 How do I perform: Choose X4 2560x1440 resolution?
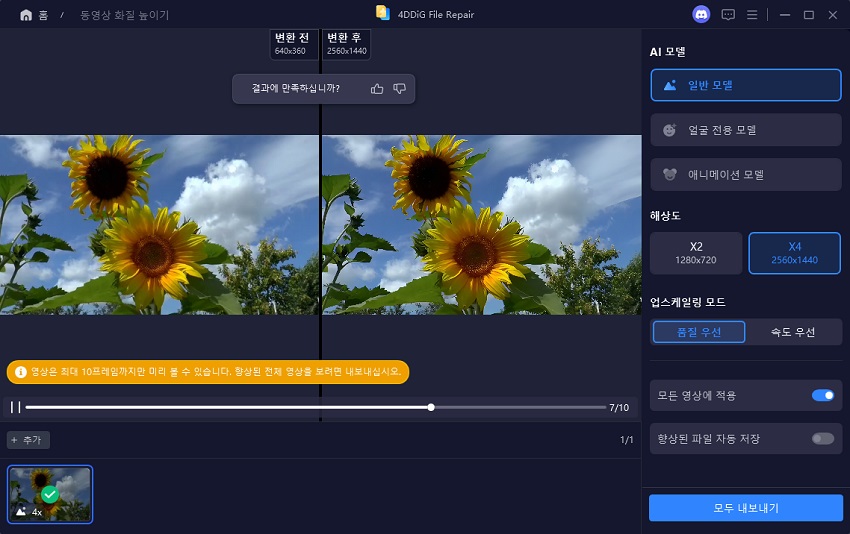point(794,253)
